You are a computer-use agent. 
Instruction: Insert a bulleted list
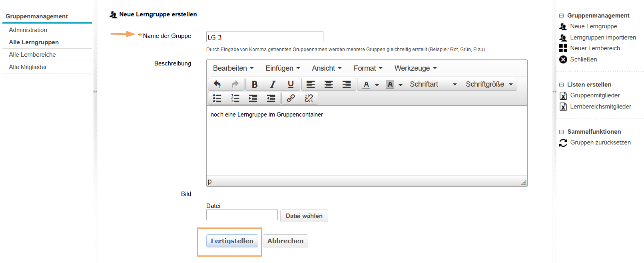(x=217, y=98)
